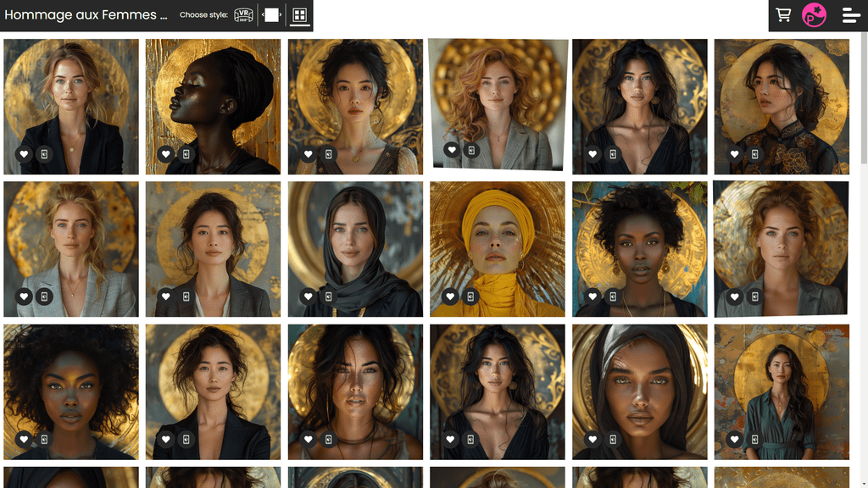Phone view icon on green dress portrait
The width and height of the screenshot is (868, 488).
tap(755, 440)
